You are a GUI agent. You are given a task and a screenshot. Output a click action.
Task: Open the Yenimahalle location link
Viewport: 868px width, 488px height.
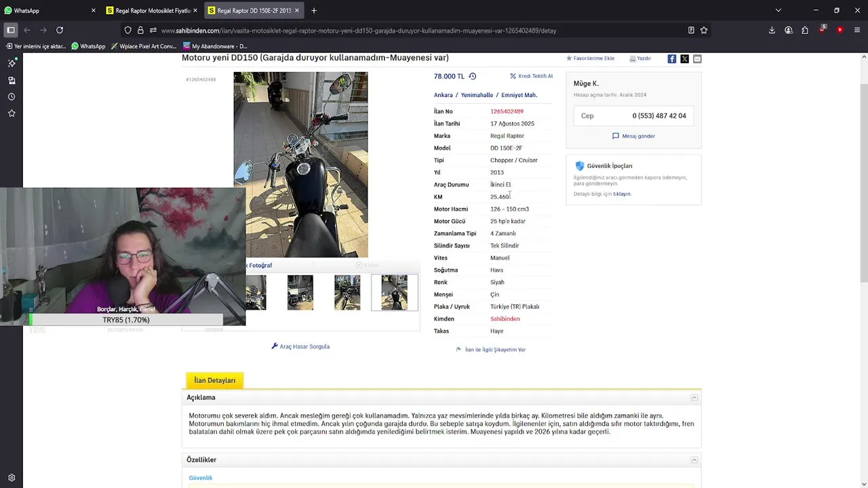coord(477,96)
